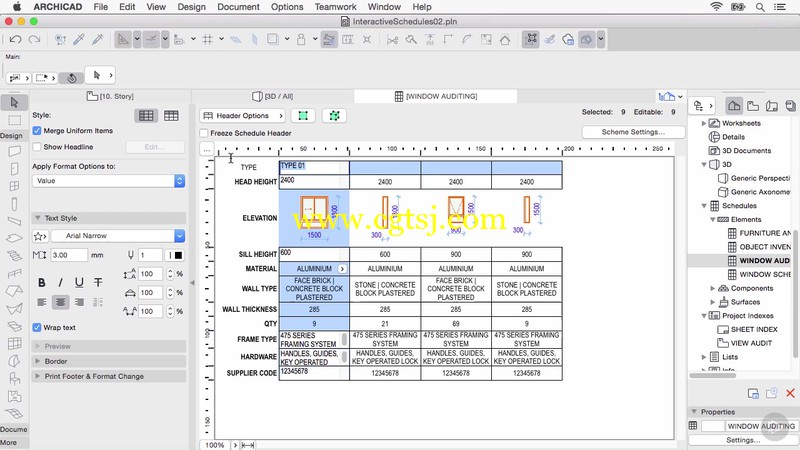Select the syringe Inject Parameters tool
This screenshot has height=450, width=800.
(x=97, y=39)
